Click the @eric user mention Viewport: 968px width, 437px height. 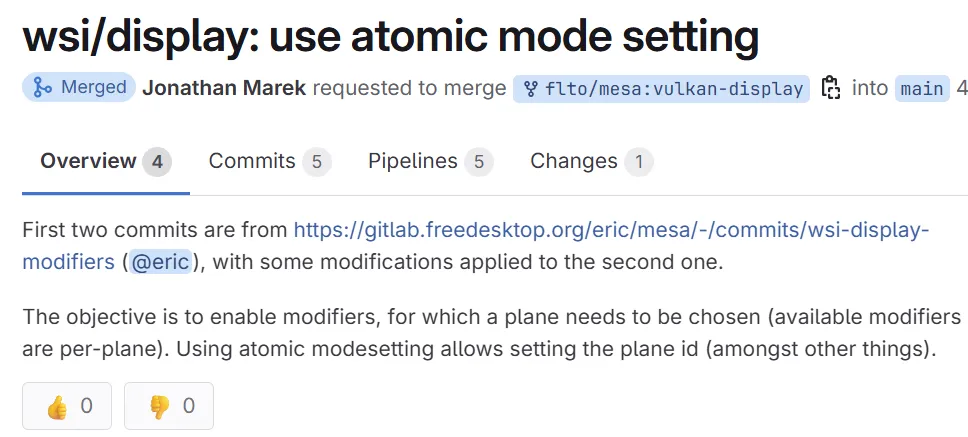click(159, 262)
